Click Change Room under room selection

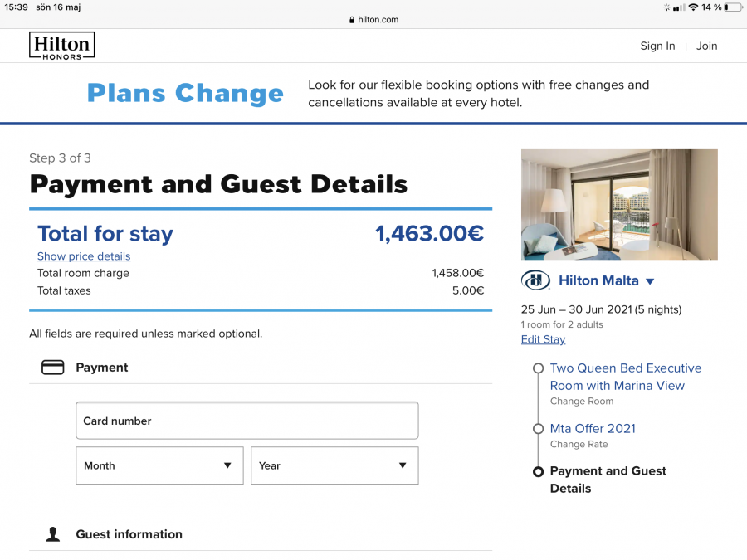point(581,402)
